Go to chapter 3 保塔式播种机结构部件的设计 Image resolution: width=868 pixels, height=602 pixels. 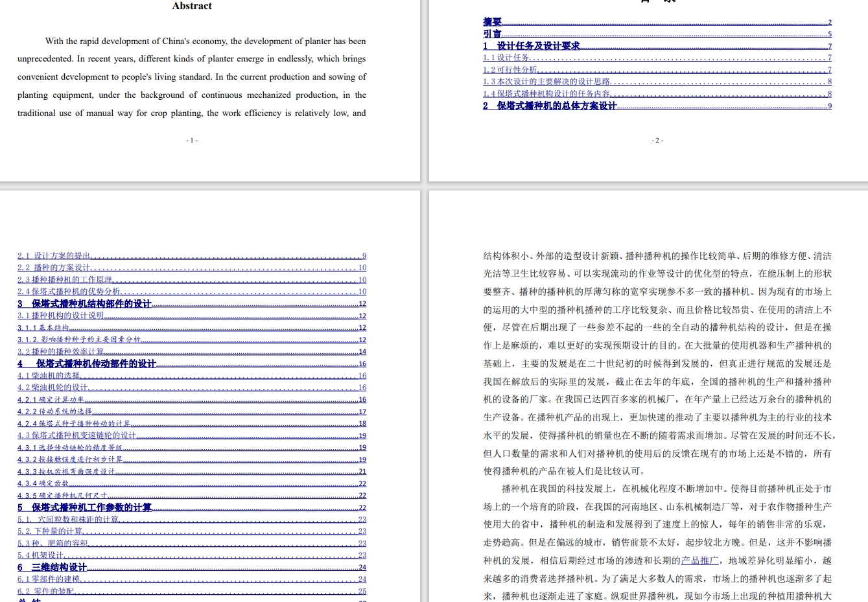point(192,303)
